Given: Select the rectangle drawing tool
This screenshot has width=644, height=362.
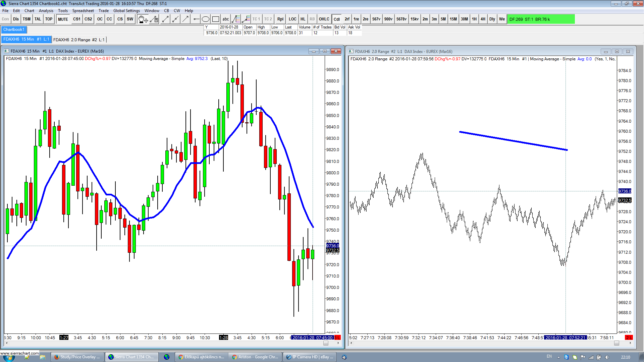Looking at the screenshot, I should tap(216, 19).
